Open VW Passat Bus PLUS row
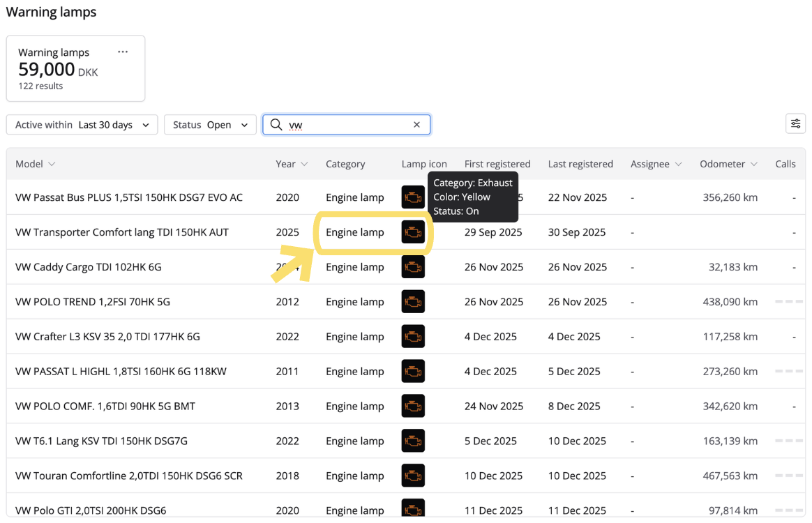 129,197
